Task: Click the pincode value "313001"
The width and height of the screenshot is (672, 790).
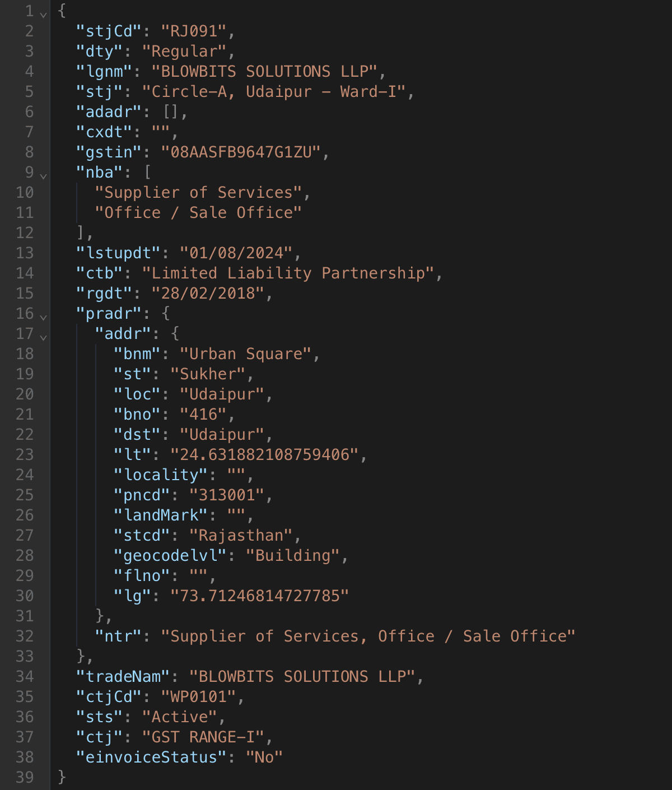Action: (226, 495)
